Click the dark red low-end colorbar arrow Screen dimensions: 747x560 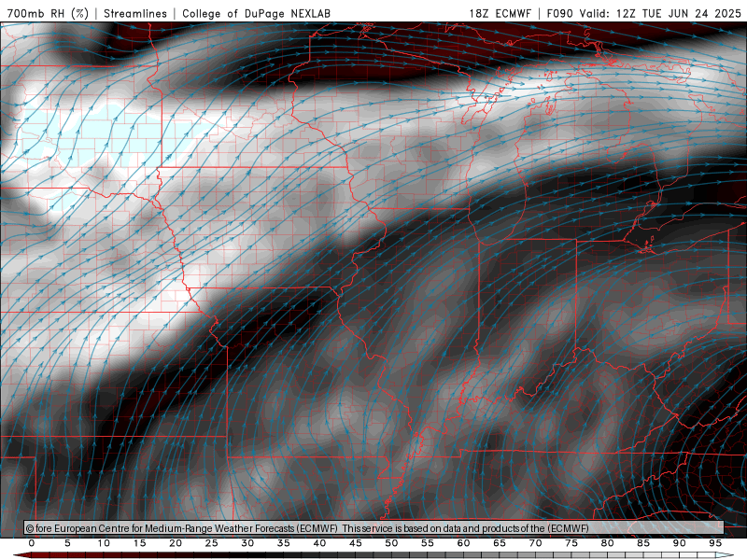point(21,555)
